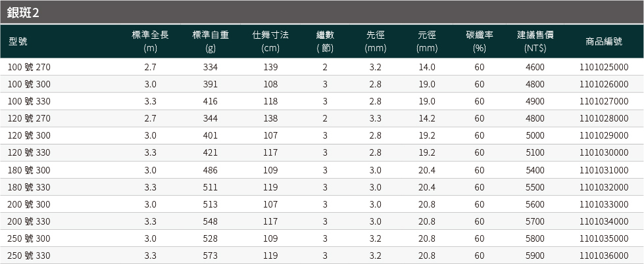Click the 先徑 (mm) column header
644x264 pixels.
[x=376, y=41]
